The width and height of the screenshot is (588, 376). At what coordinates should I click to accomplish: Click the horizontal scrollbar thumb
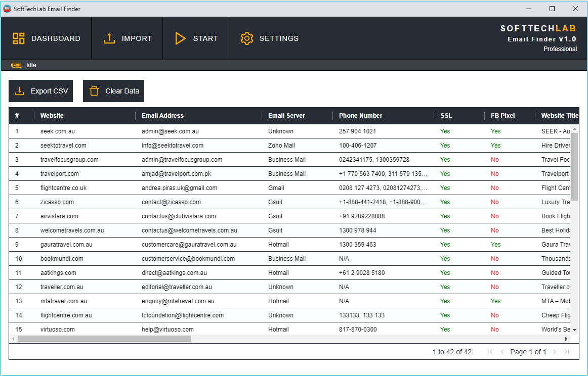pyautogui.click(x=104, y=339)
